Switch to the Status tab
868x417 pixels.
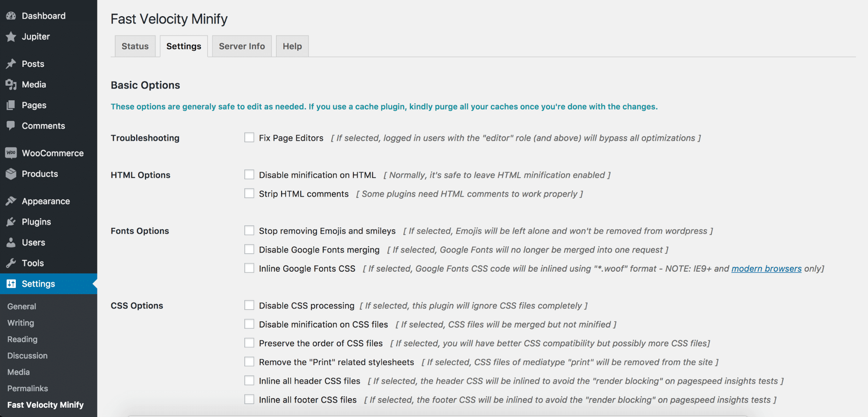point(135,46)
